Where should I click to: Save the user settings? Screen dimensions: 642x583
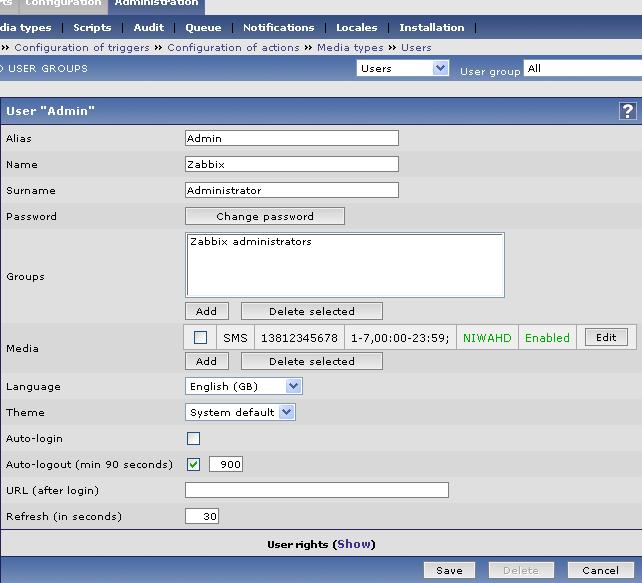click(449, 570)
